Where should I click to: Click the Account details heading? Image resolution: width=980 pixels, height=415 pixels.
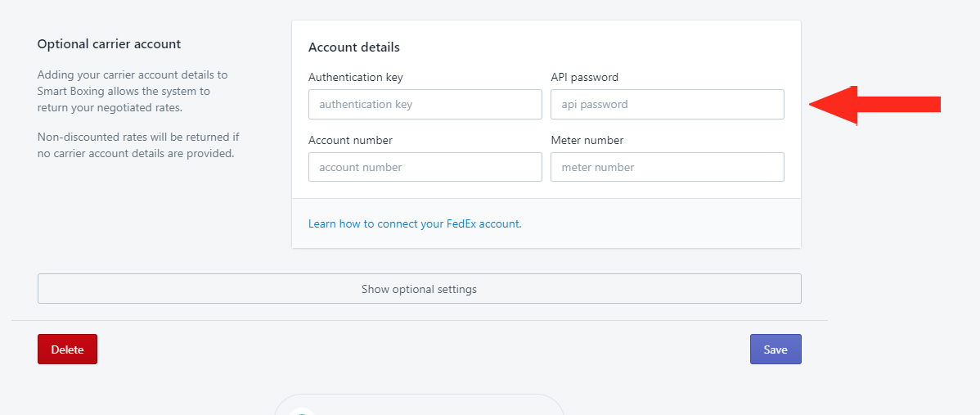click(x=353, y=47)
